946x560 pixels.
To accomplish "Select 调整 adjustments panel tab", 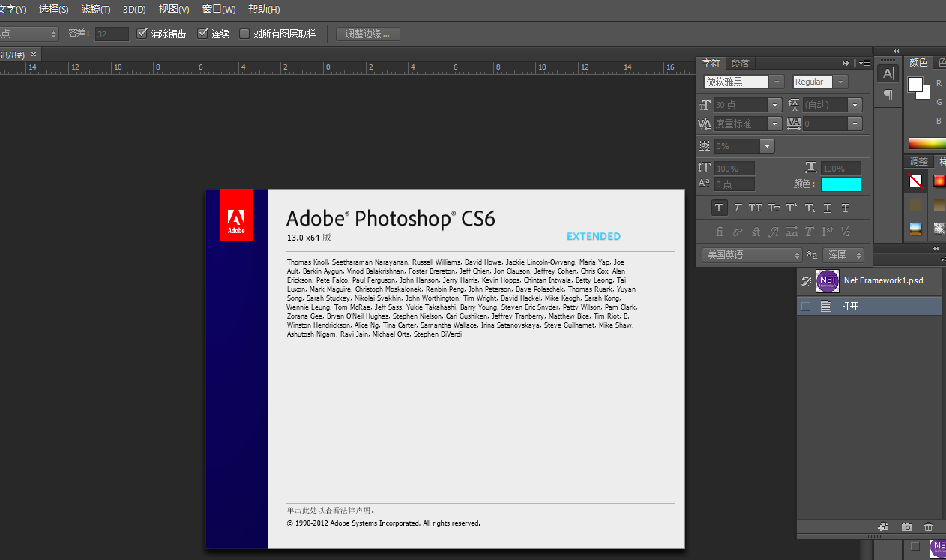I will tap(918, 161).
